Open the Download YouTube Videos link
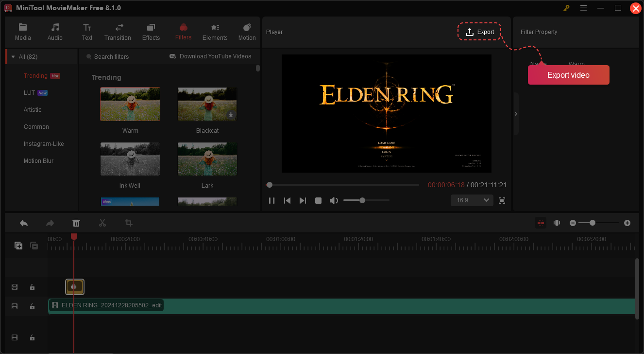The height and width of the screenshot is (354, 644). [x=210, y=56]
